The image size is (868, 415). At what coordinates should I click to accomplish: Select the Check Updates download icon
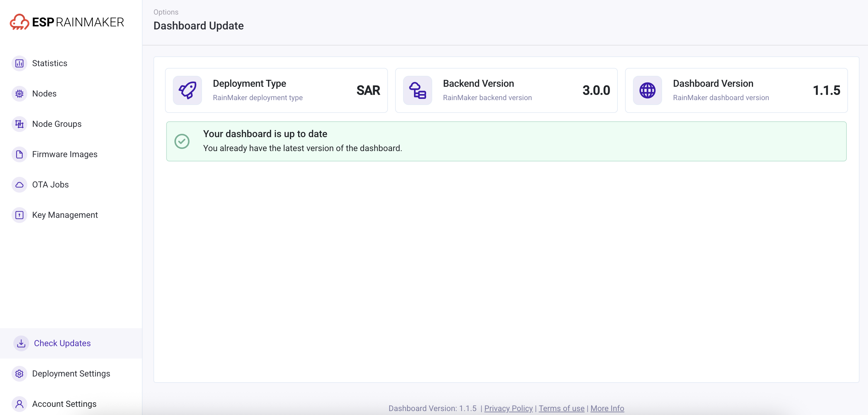click(x=21, y=343)
